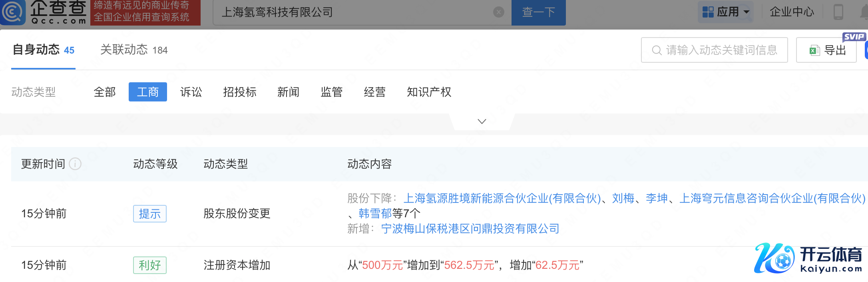
Task: Clear the search box text
Action: pos(498,12)
